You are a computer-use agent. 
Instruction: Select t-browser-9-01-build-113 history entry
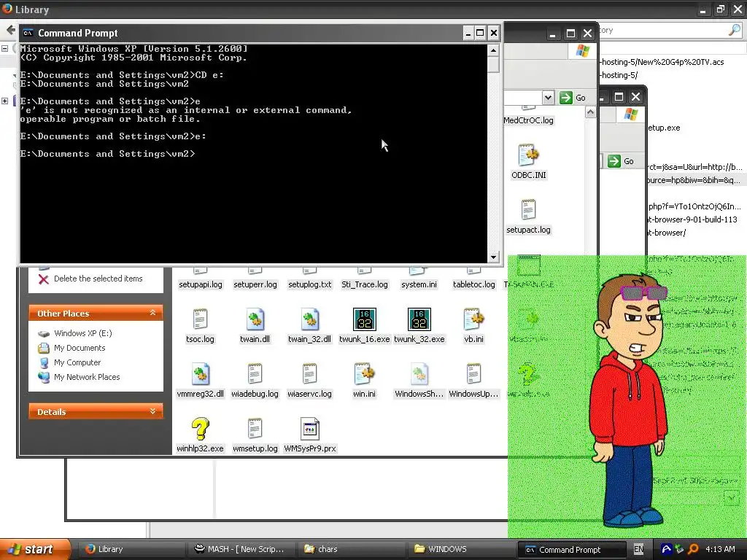(693, 219)
